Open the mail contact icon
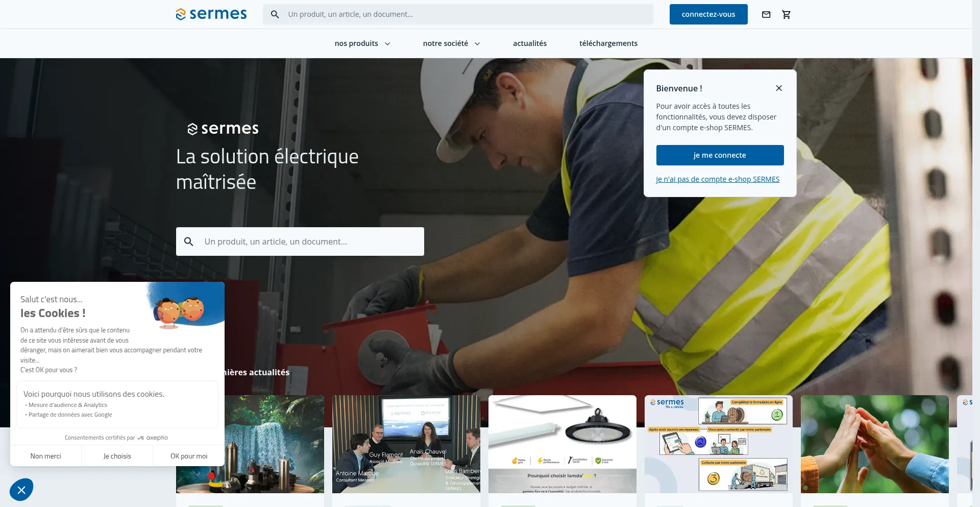Image resolution: width=980 pixels, height=507 pixels. [766, 14]
